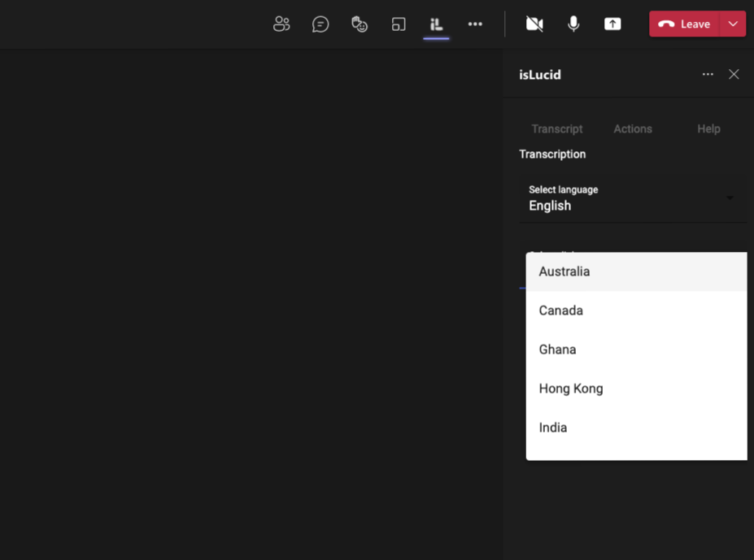754x560 pixels.
Task: Choose Australia from the dialect list
Action: pyautogui.click(x=636, y=271)
